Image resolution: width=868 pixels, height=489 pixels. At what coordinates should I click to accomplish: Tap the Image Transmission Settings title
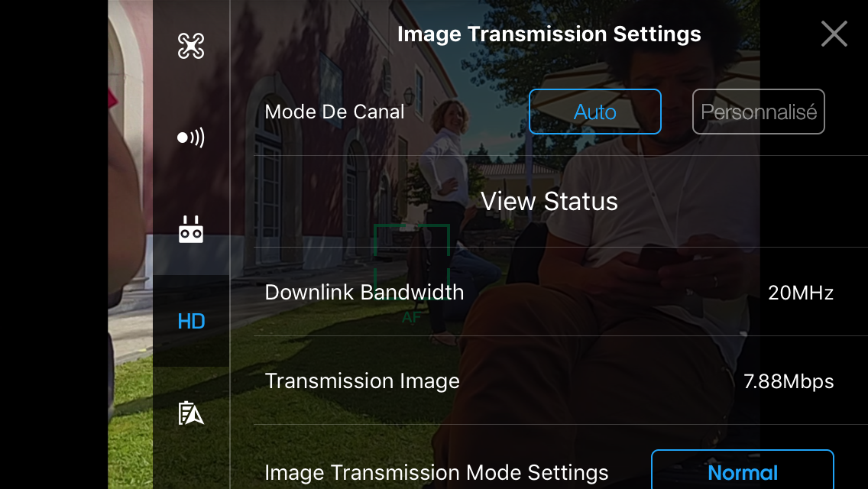pyautogui.click(x=549, y=34)
